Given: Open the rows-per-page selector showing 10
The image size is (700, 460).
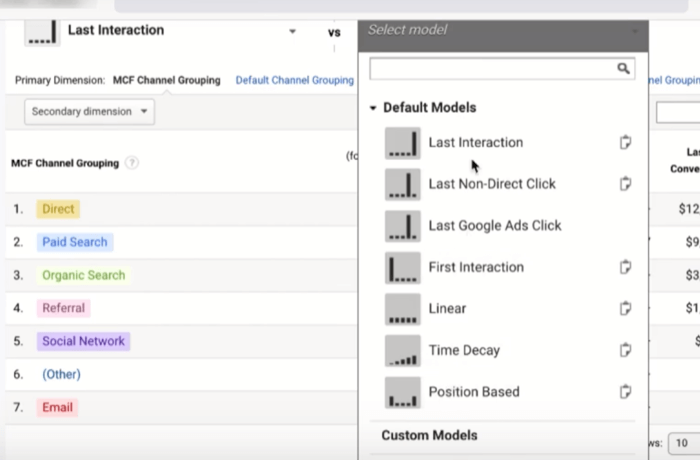Looking at the screenshot, I should (x=683, y=443).
